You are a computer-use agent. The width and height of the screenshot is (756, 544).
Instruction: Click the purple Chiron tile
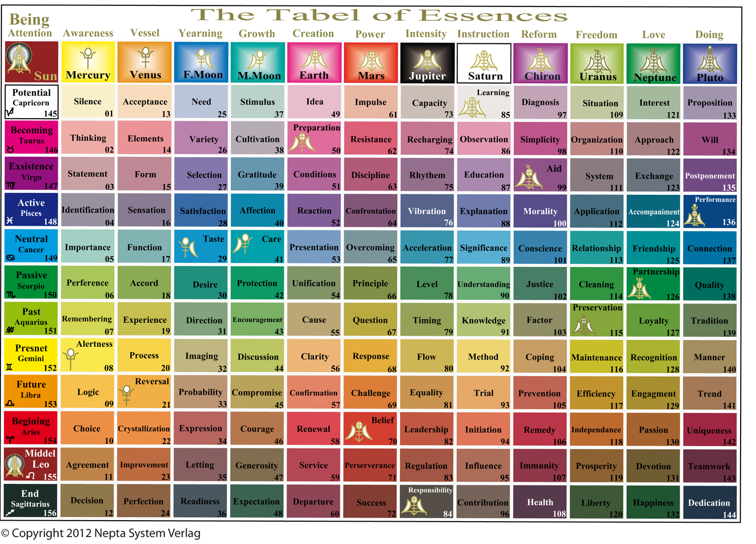(x=541, y=63)
